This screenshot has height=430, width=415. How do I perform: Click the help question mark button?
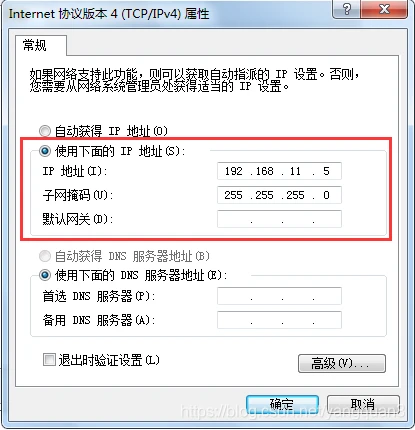tap(346, 9)
